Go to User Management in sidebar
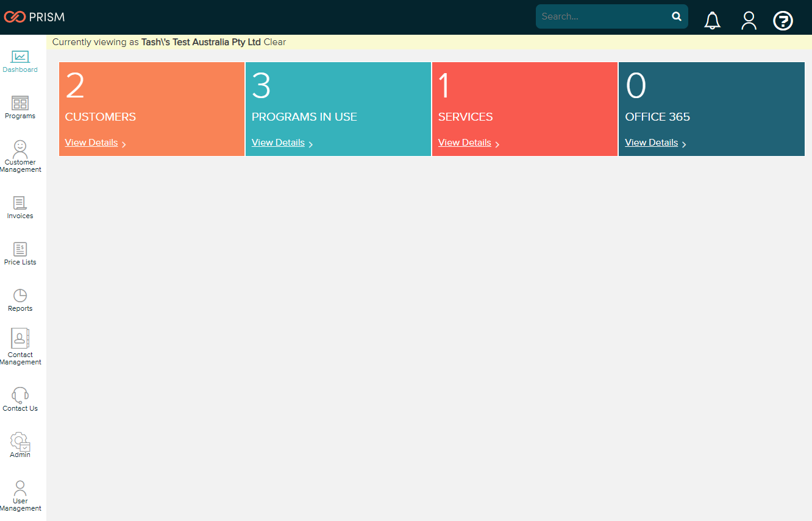 pyautogui.click(x=20, y=488)
